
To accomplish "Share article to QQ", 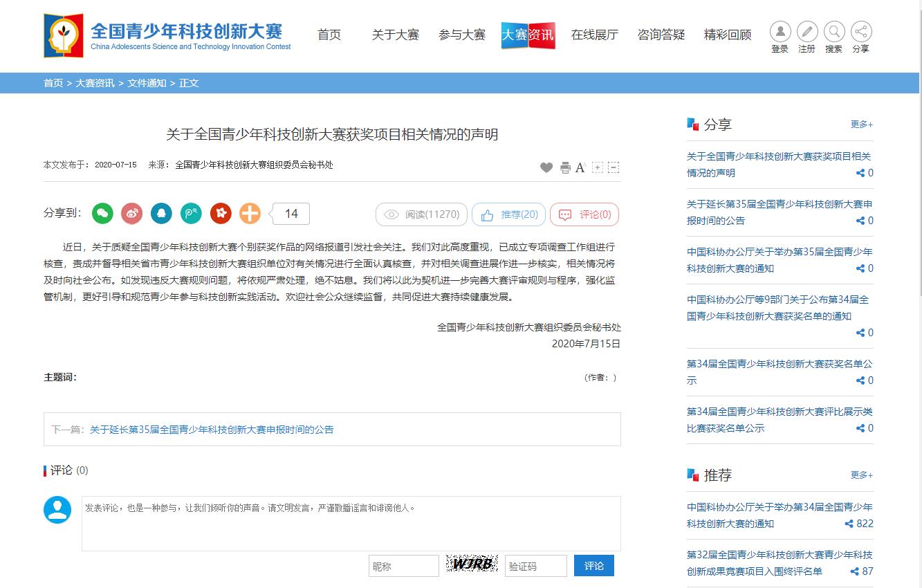I will pos(161,214).
